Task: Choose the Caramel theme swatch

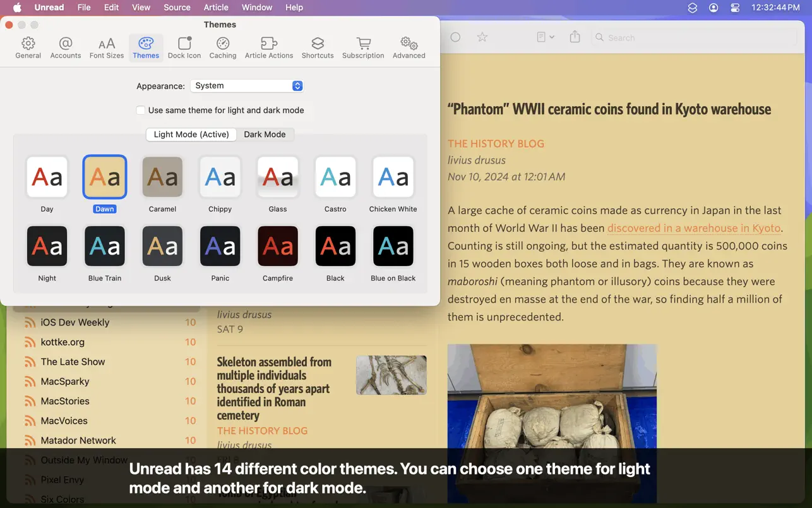Action: tap(162, 177)
